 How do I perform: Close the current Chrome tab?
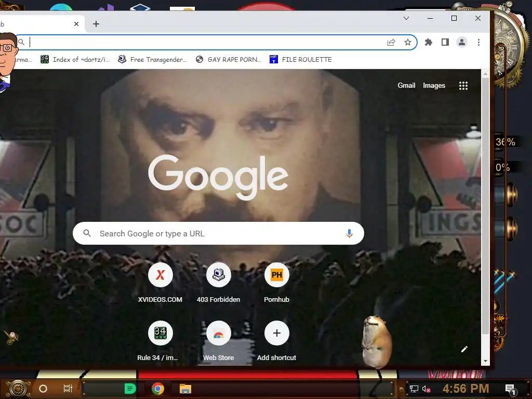(x=76, y=24)
